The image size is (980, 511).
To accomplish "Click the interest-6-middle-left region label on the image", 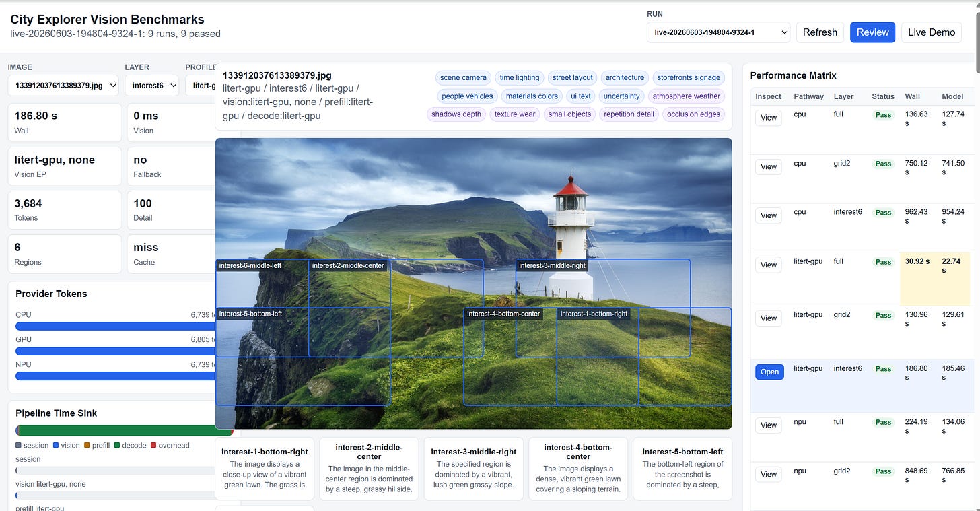I will (250, 265).
